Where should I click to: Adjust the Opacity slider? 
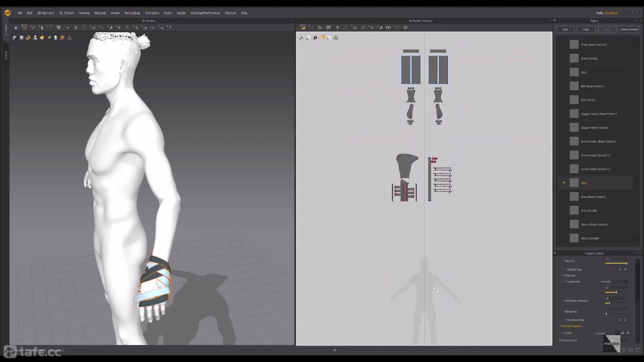pos(616,263)
